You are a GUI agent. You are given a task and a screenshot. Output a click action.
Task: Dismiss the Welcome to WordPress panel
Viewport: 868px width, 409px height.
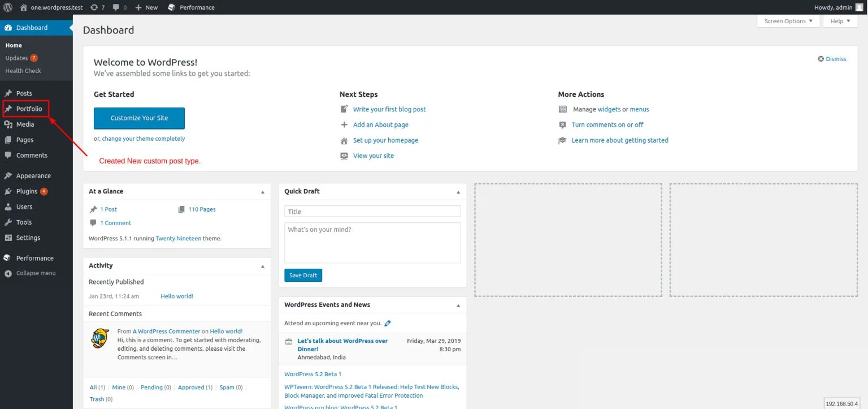(x=832, y=59)
